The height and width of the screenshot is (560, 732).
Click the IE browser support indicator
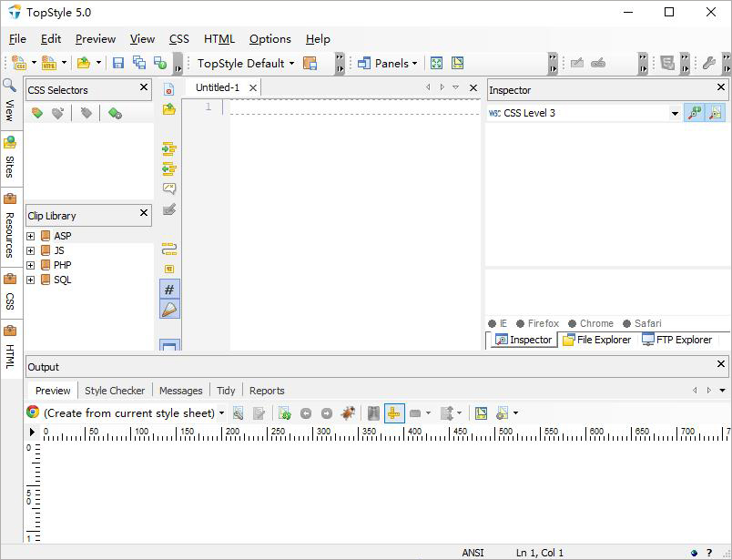pos(498,323)
